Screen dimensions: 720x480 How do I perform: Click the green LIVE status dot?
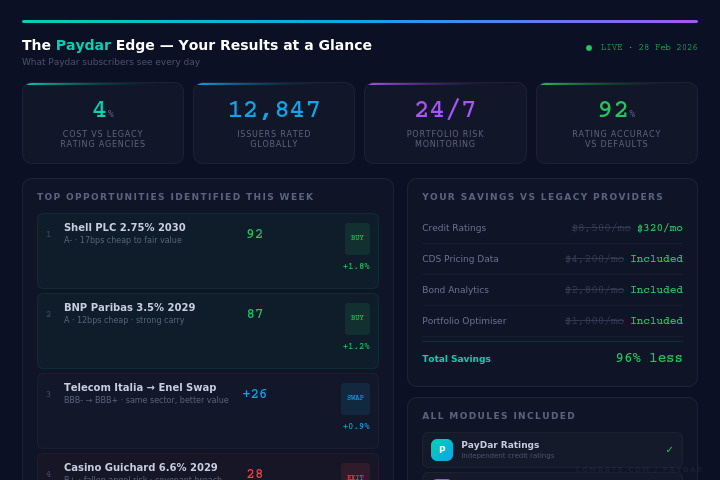pos(589,48)
